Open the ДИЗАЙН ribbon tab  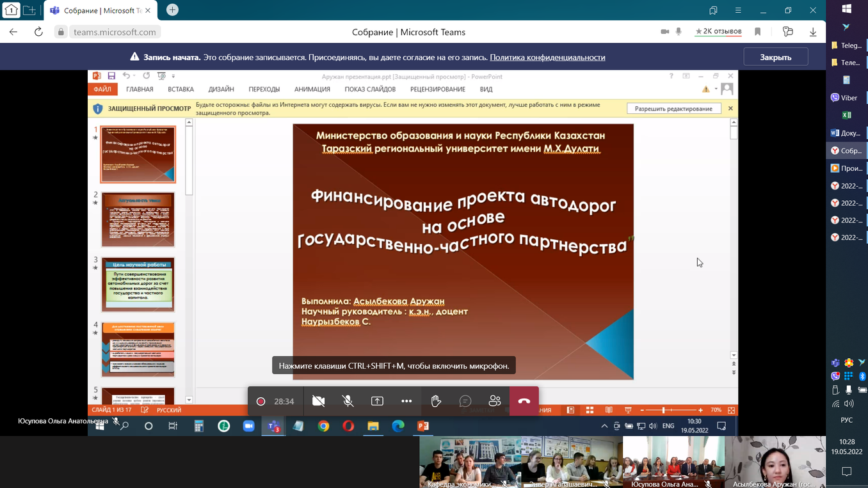click(221, 90)
